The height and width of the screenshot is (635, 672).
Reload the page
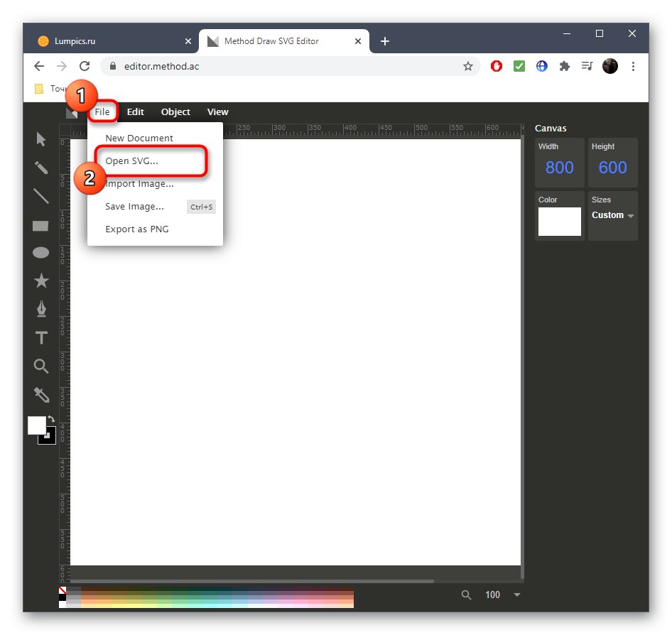85,66
